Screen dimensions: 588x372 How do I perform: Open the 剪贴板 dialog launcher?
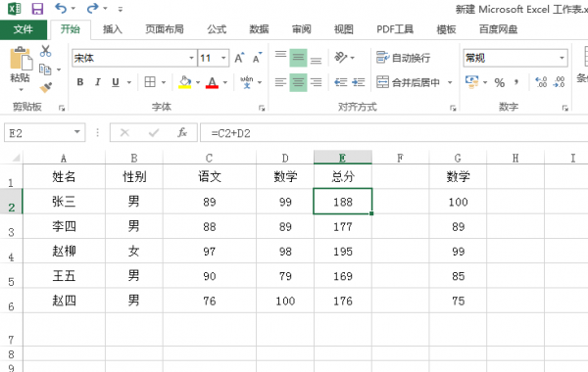[x=62, y=109]
